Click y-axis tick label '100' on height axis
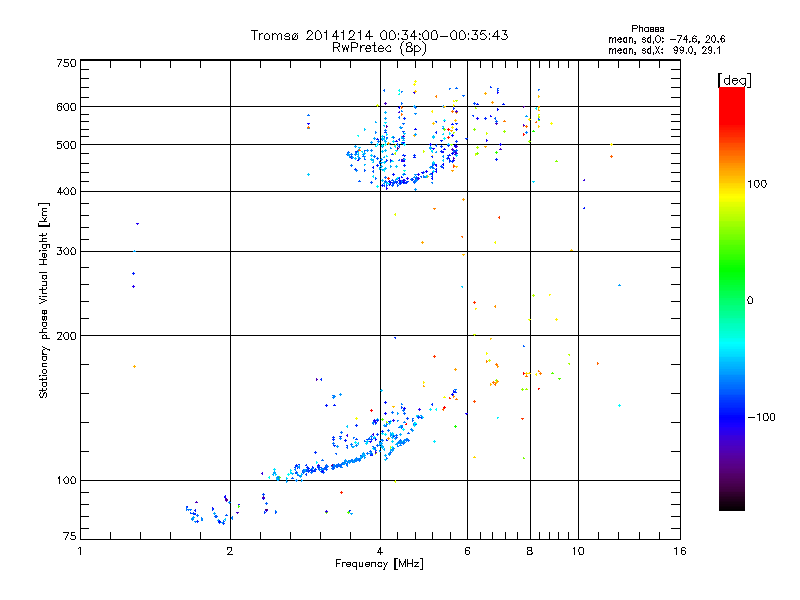 pos(66,481)
